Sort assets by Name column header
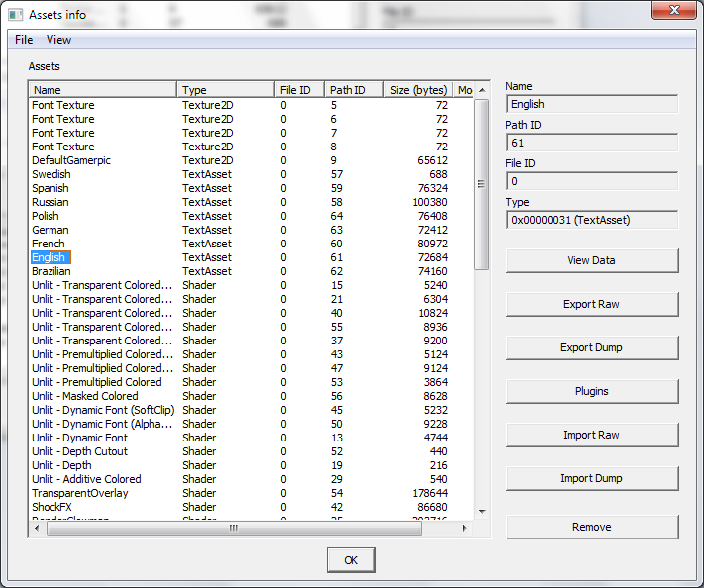 coord(102,90)
